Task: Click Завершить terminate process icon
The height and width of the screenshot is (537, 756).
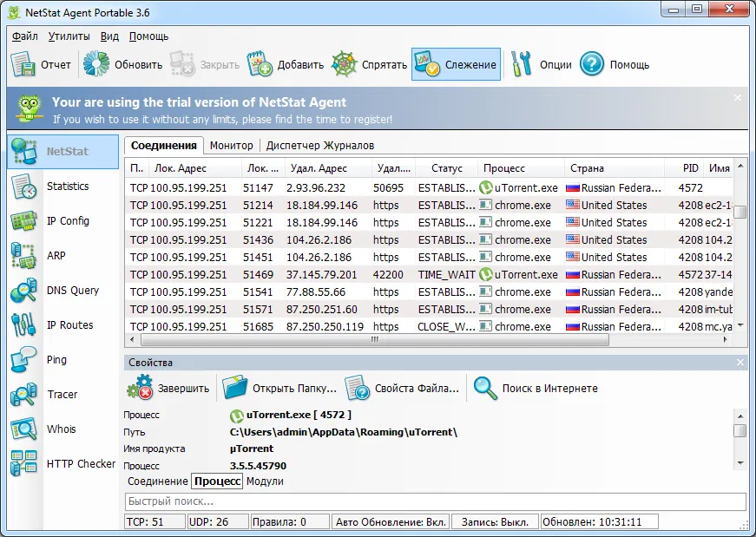Action: coord(140,388)
